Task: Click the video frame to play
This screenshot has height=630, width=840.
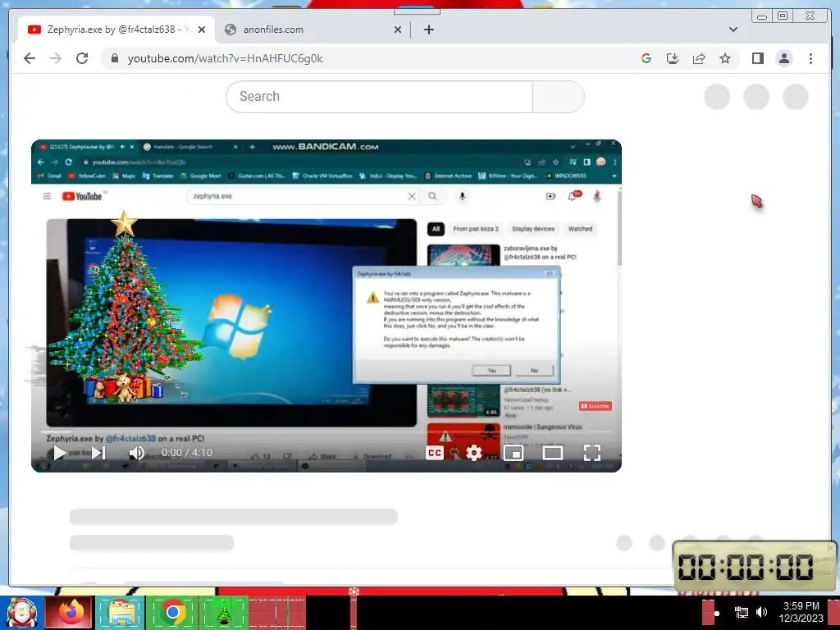Action: 326,305
